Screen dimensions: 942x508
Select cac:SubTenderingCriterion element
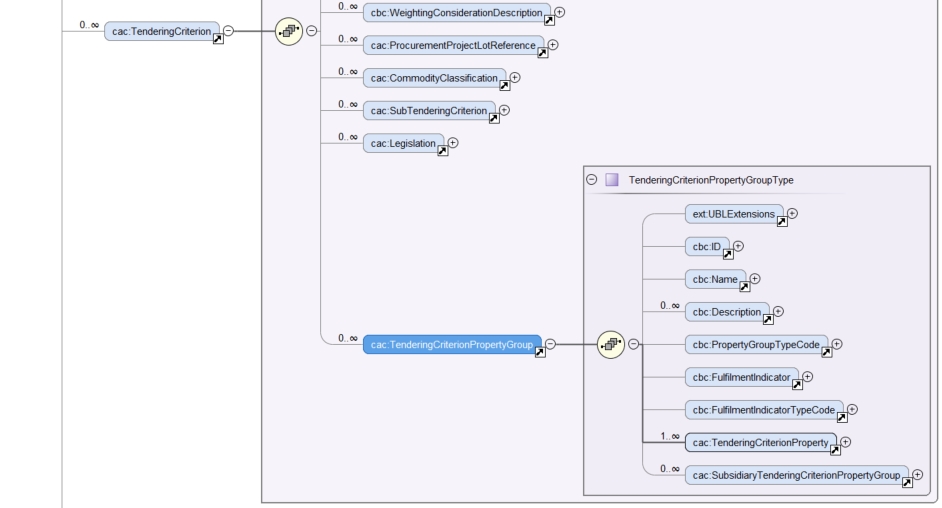coord(429,110)
